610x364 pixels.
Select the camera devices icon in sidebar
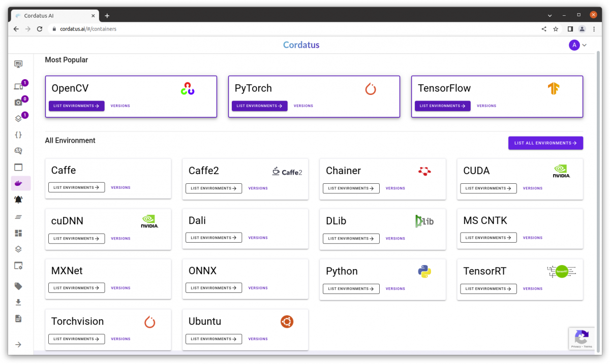point(18,101)
